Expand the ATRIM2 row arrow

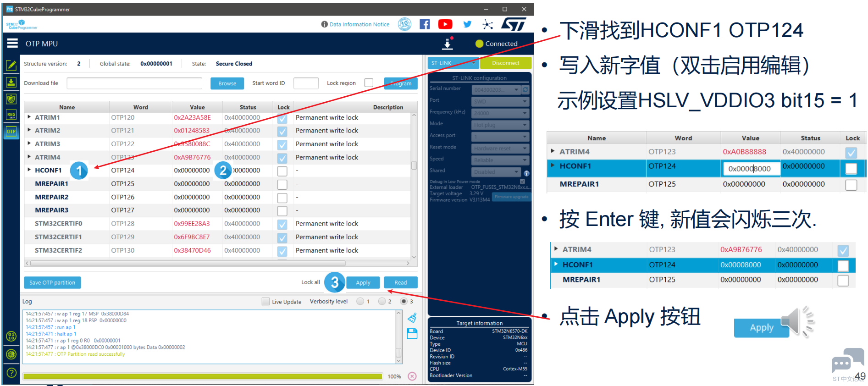click(29, 130)
